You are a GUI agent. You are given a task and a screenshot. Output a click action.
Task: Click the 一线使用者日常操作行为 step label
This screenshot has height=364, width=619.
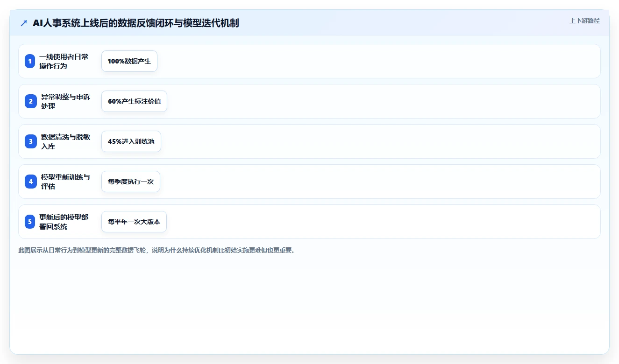click(x=64, y=61)
